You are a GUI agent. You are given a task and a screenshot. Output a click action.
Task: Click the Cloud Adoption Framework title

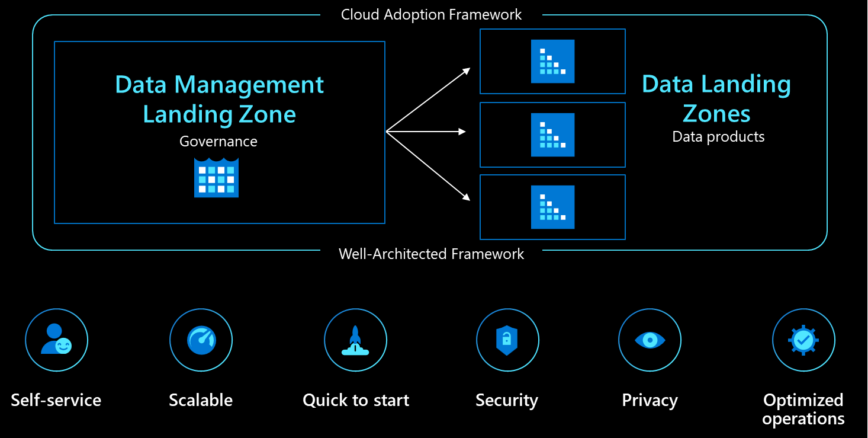[432, 15]
